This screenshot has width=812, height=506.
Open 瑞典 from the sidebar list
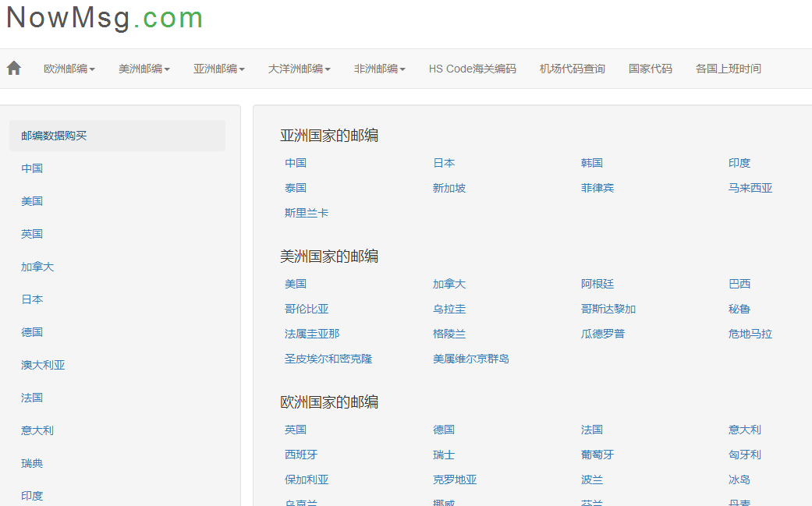pyautogui.click(x=32, y=463)
